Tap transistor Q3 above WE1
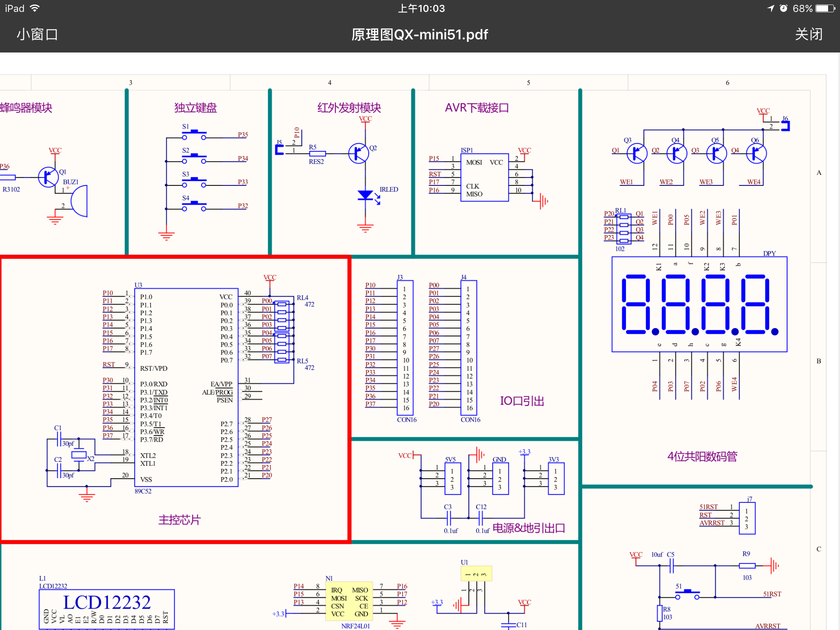 click(637, 153)
